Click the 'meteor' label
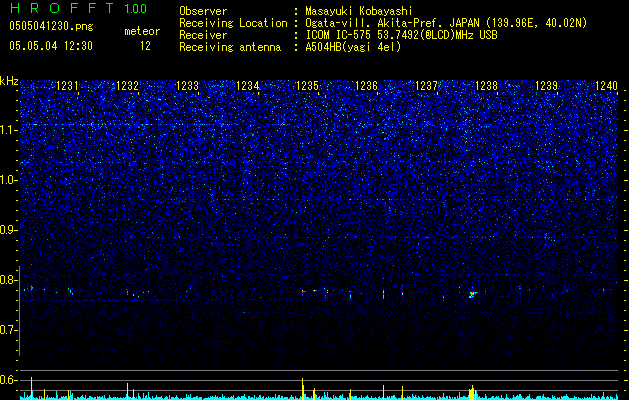The image size is (629, 400). pos(142,31)
